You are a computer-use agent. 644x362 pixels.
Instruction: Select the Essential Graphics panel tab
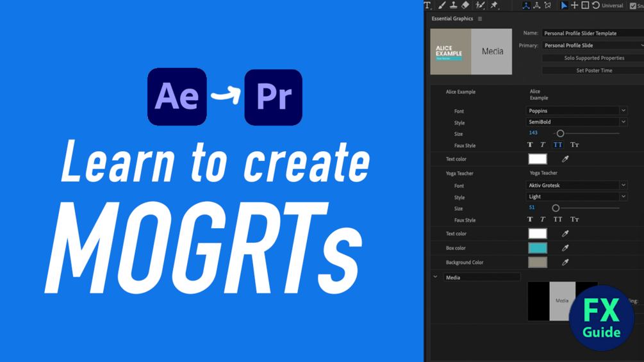[x=452, y=19]
